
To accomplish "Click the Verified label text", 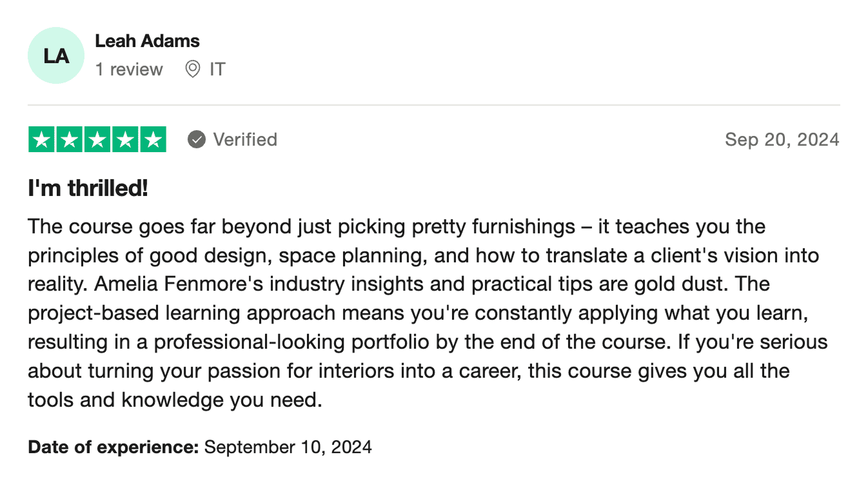I will point(245,139).
